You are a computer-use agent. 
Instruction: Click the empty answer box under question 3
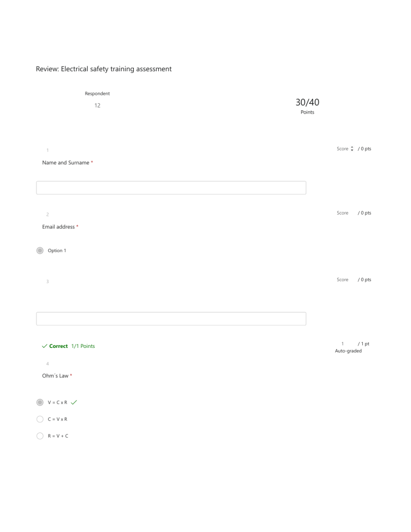coord(171,318)
